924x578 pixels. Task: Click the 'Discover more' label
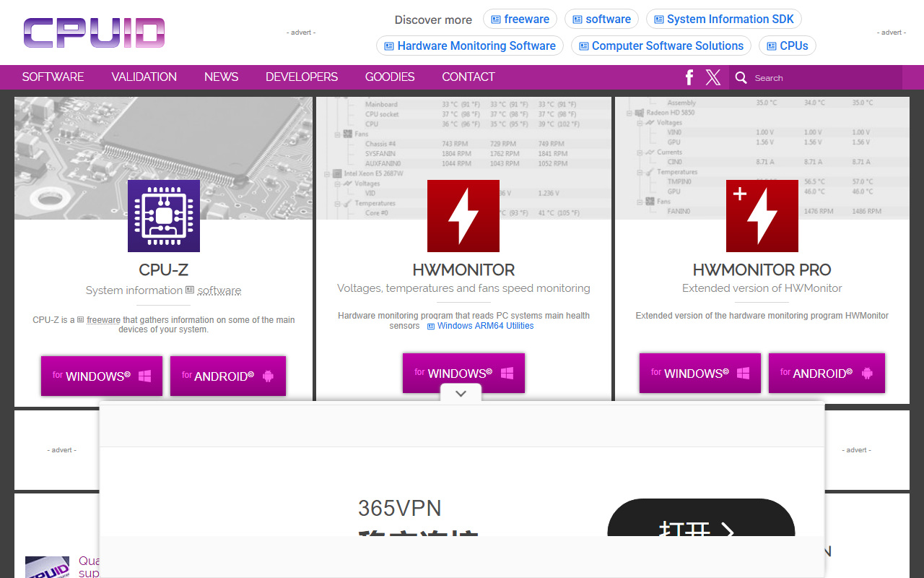[433, 20]
